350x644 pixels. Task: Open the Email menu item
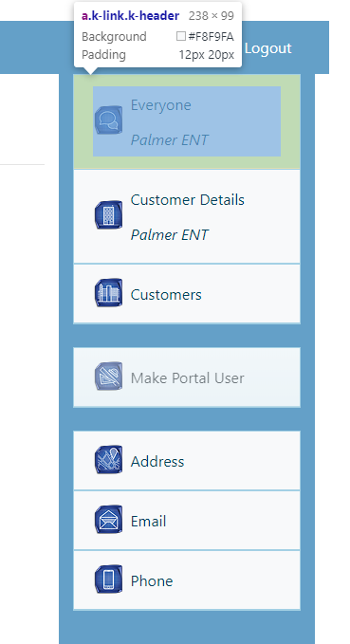coord(187,521)
